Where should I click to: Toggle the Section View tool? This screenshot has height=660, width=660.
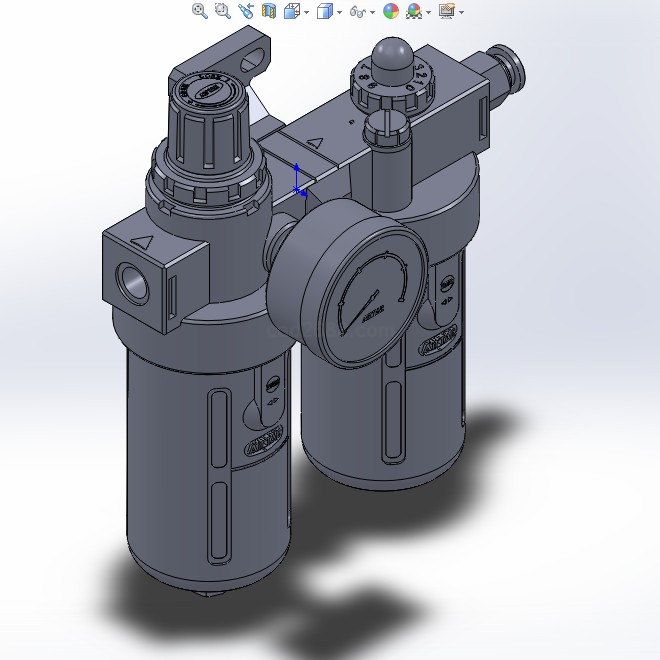point(268,11)
